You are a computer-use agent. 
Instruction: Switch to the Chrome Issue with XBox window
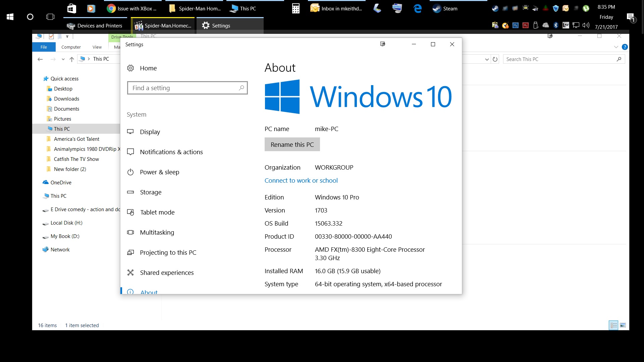click(x=132, y=8)
